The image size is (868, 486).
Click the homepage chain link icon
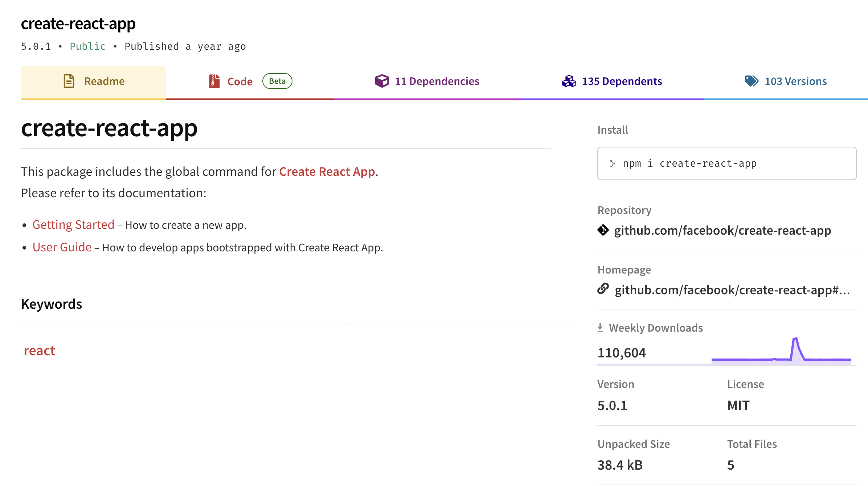pos(603,289)
